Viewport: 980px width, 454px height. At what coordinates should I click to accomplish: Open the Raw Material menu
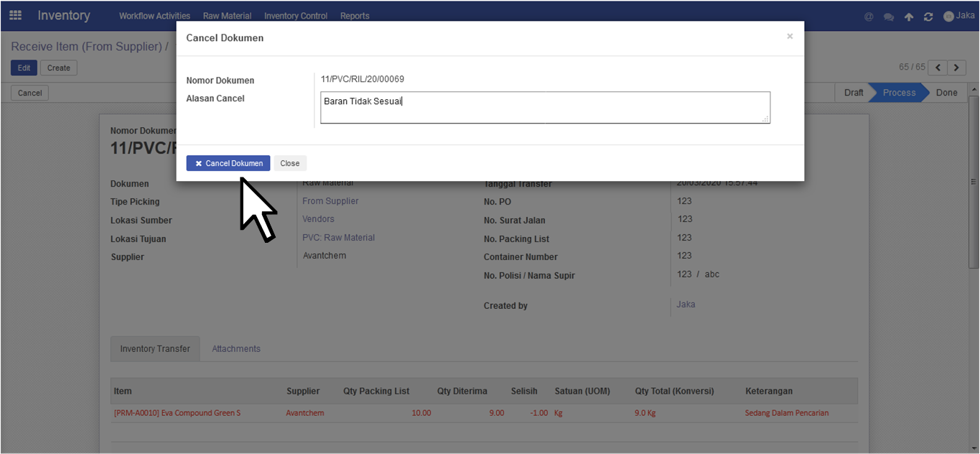click(x=227, y=16)
